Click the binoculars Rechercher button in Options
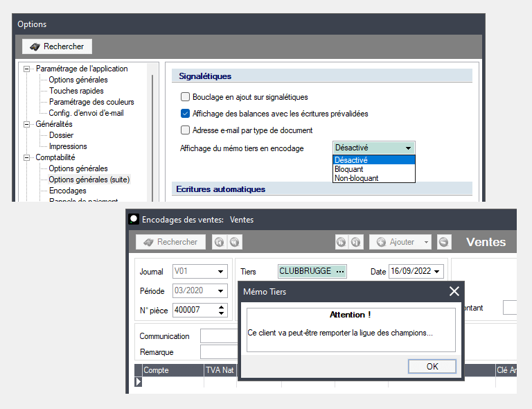Image resolution: width=532 pixels, height=409 pixels. coord(57,46)
